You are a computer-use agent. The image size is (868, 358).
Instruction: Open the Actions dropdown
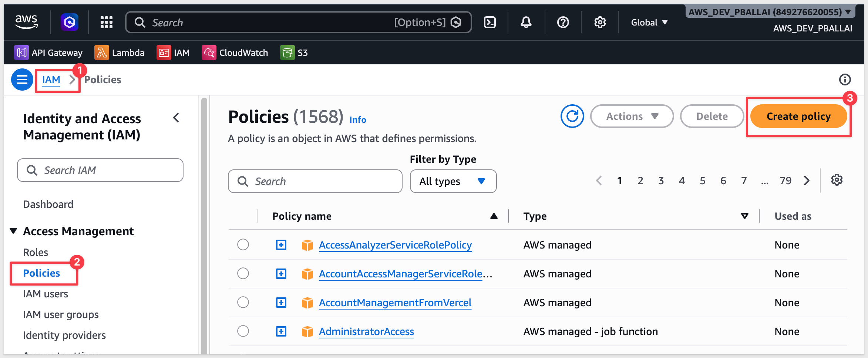tap(632, 116)
